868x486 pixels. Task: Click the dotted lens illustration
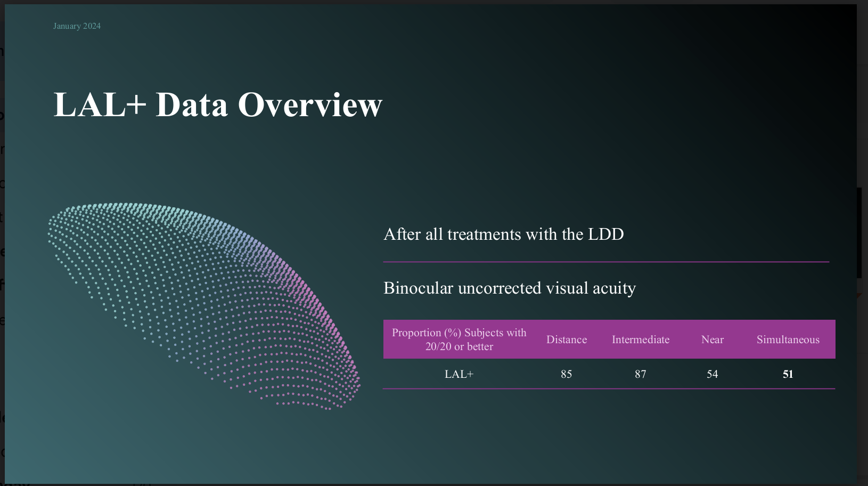tap(204, 306)
